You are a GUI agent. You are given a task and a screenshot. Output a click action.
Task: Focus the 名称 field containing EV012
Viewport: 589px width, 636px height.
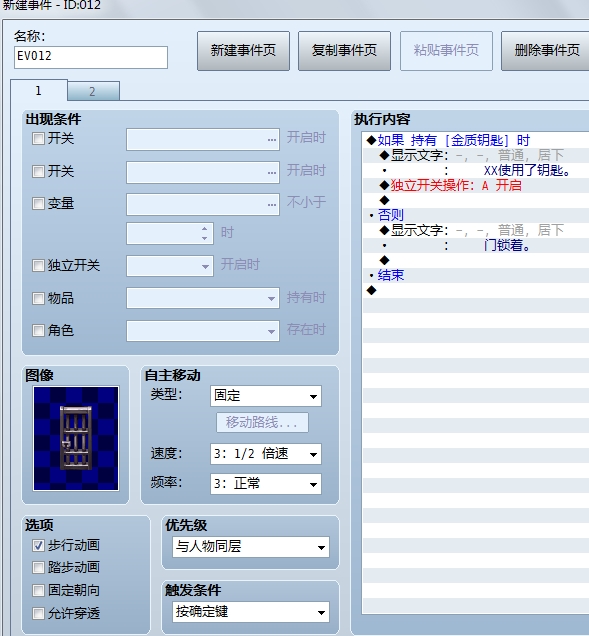[91, 57]
